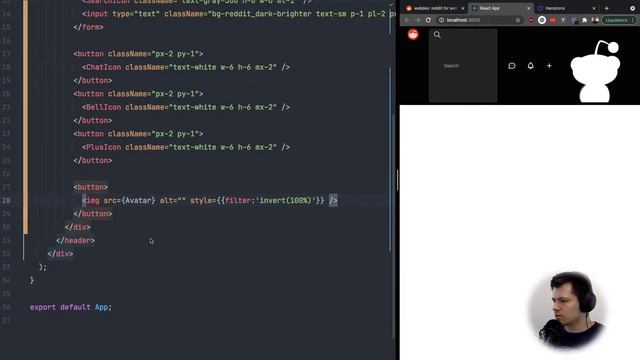
Task: Click the ChatIcon component line
Action: 186,67
